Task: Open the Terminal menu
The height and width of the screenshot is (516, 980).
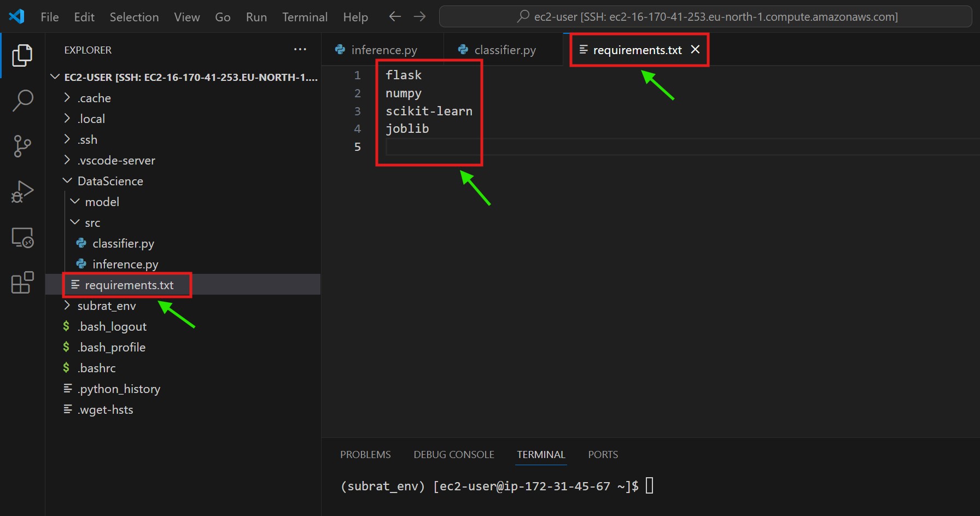Action: (x=305, y=17)
